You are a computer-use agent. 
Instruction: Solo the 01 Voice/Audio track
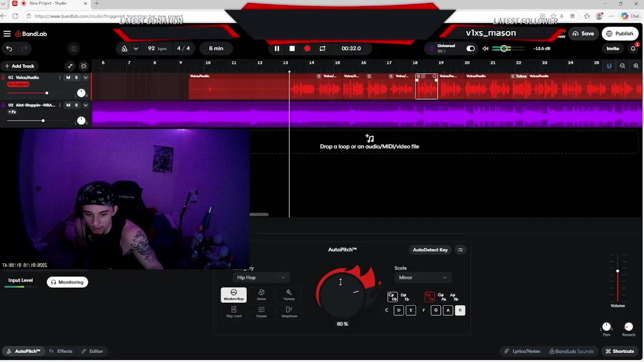pos(76,77)
